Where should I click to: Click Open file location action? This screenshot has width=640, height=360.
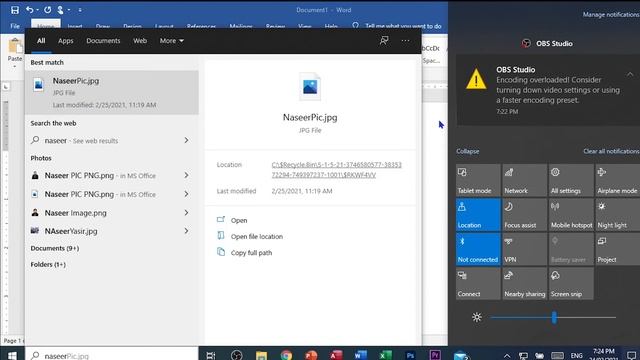coord(257,236)
